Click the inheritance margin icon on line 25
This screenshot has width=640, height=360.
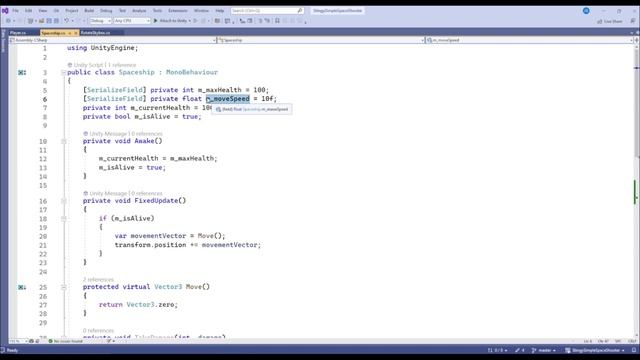coord(22,287)
